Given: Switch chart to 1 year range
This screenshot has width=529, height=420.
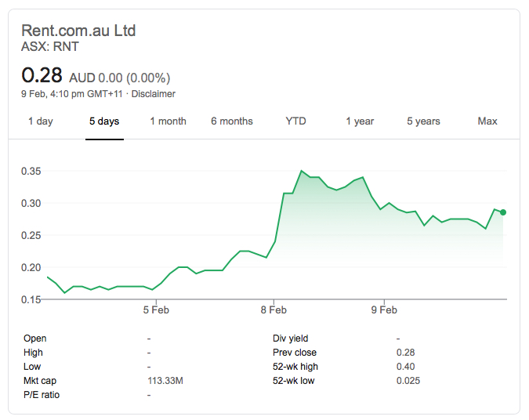Looking at the screenshot, I should click(x=360, y=121).
